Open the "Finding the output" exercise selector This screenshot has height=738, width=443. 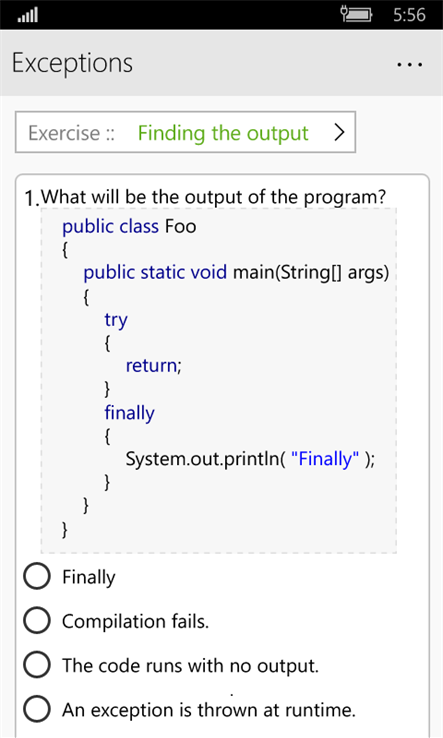185,132
